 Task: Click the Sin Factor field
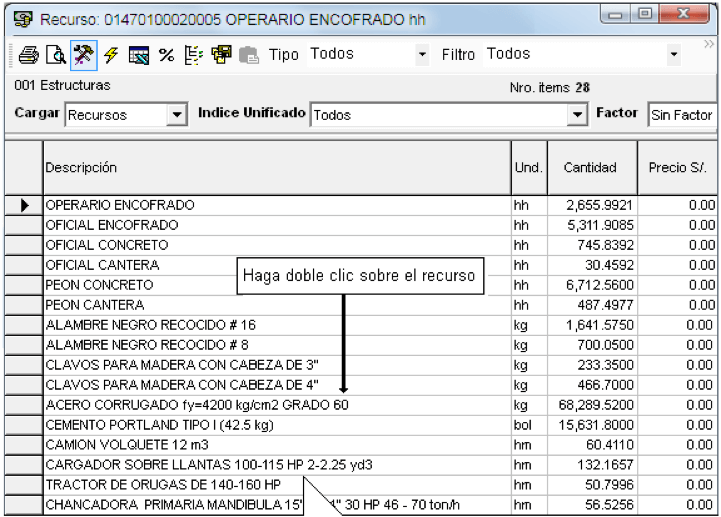(x=681, y=115)
